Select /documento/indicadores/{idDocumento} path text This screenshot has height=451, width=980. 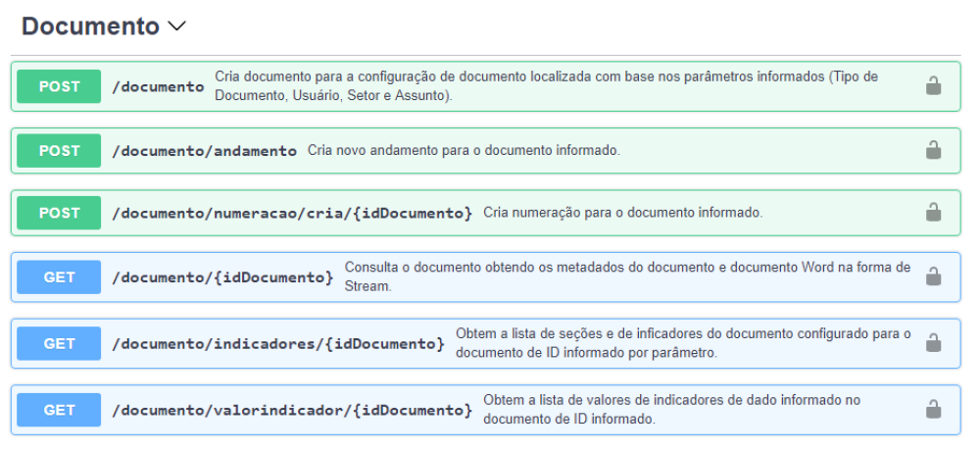pyautogui.click(x=278, y=343)
